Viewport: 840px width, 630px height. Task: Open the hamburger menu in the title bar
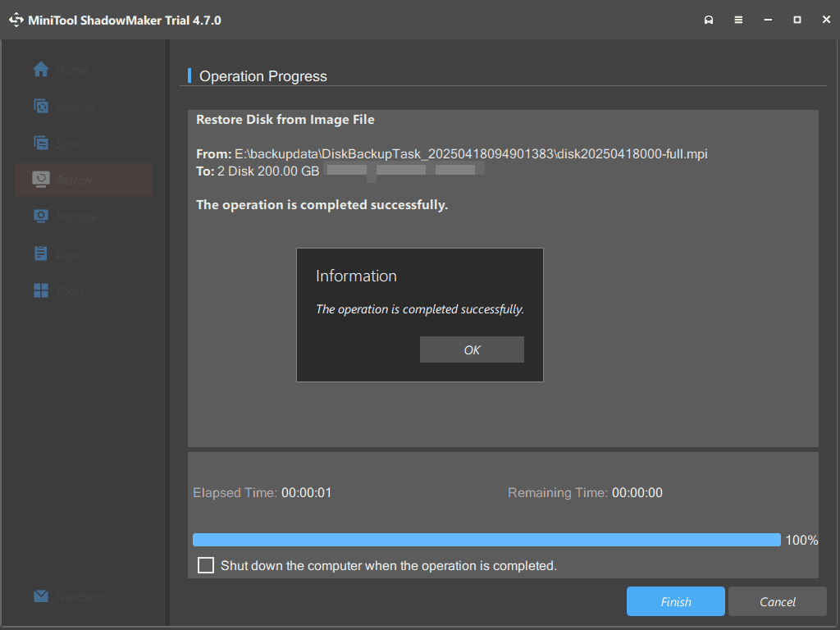click(x=738, y=19)
